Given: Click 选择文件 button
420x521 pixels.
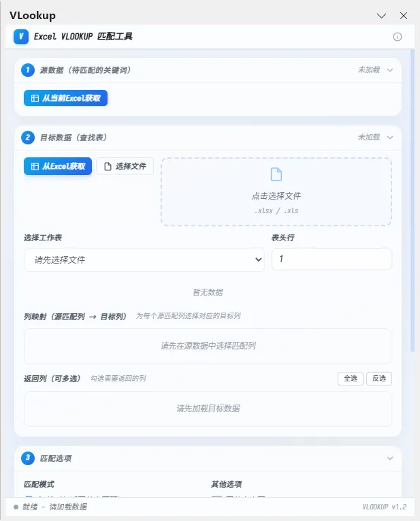Looking at the screenshot, I should point(125,166).
